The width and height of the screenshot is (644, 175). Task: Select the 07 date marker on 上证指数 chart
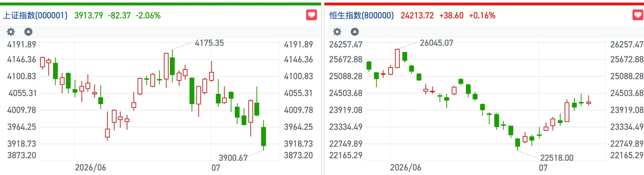(216, 168)
